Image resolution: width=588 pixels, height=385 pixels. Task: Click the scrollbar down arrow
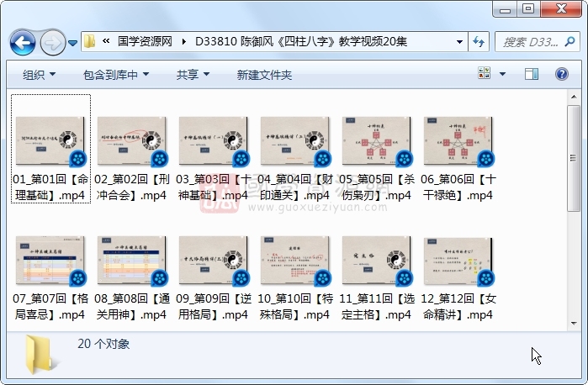(x=574, y=323)
